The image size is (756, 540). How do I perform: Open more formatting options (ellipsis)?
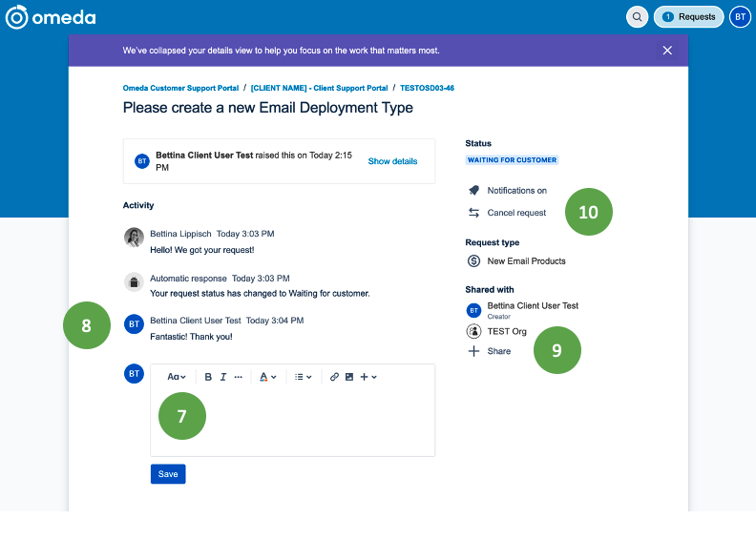coord(239,377)
